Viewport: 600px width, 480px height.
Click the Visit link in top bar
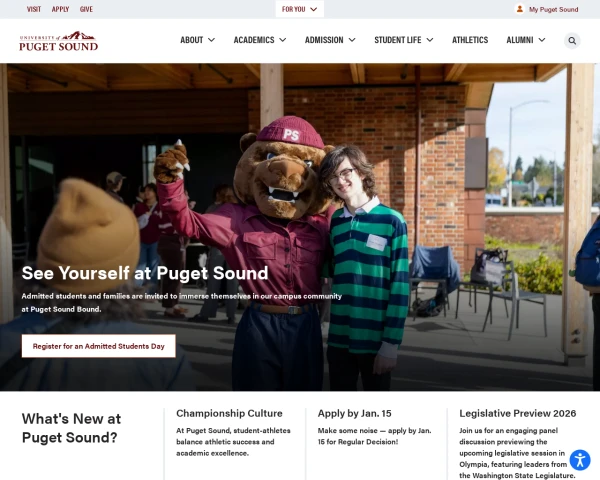(x=34, y=9)
